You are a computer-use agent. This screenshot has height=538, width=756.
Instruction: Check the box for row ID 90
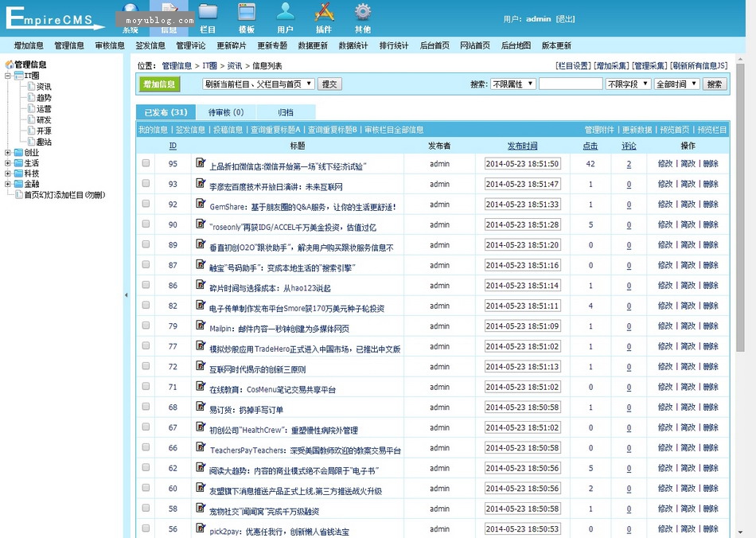[146, 224]
